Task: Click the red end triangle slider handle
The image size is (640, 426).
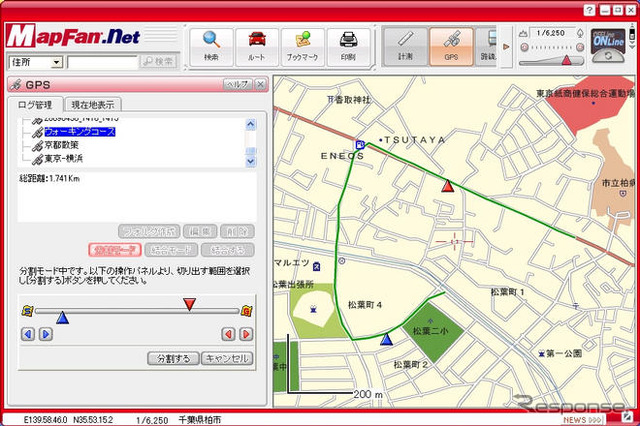Action: tap(189, 304)
